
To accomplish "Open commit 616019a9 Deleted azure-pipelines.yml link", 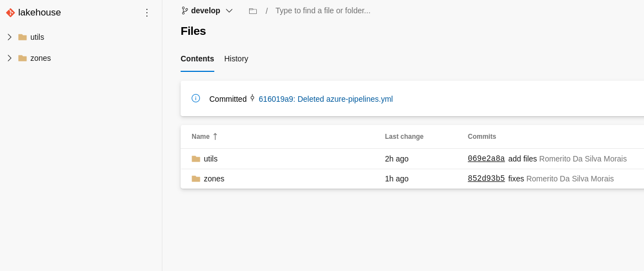I will click(x=325, y=99).
